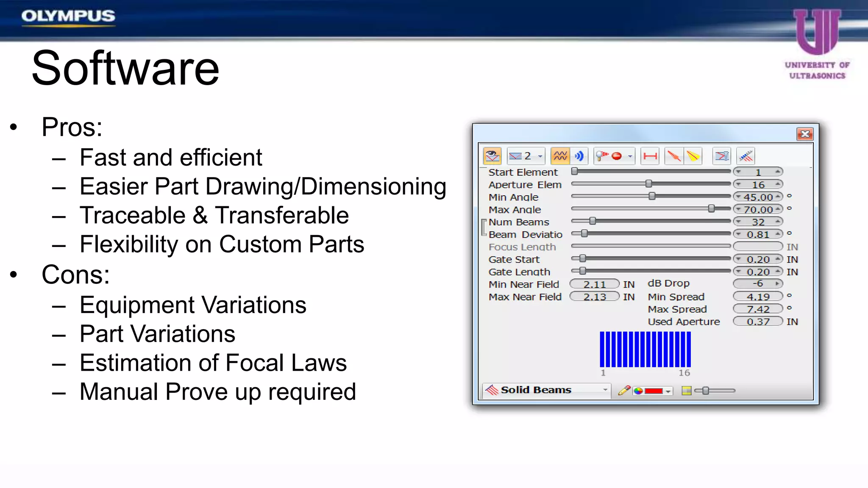The image size is (868, 488).
Task: Click the beam opacity slider handle
Action: (x=706, y=391)
